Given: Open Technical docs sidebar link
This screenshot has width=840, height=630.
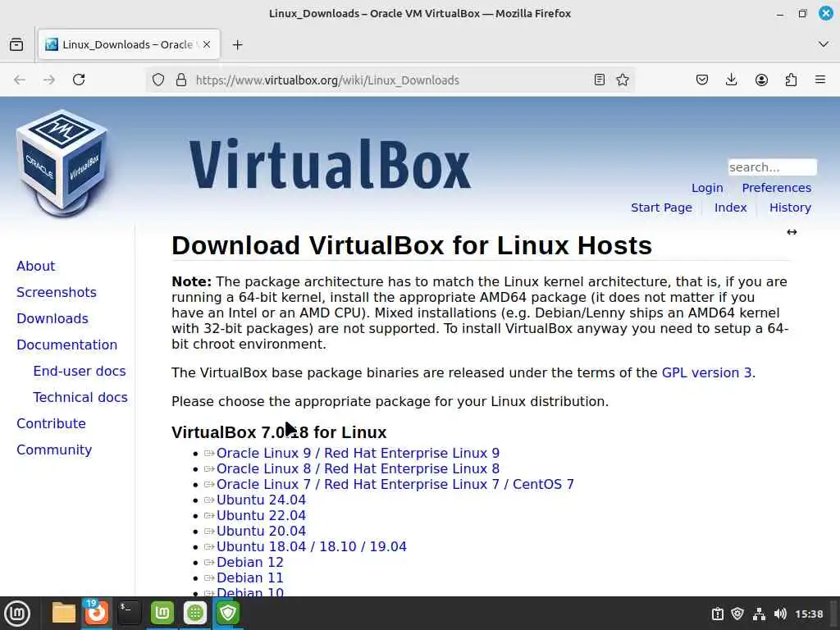Looking at the screenshot, I should [80, 398].
